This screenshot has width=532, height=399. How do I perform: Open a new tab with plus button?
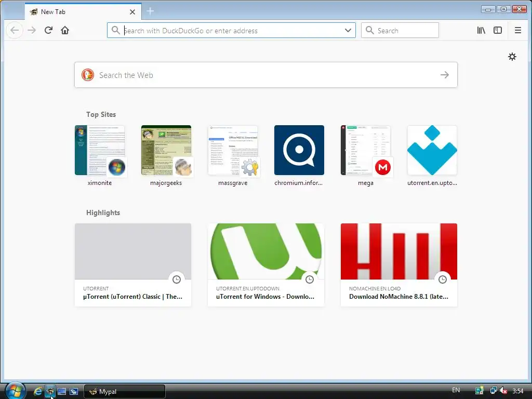pyautogui.click(x=150, y=11)
